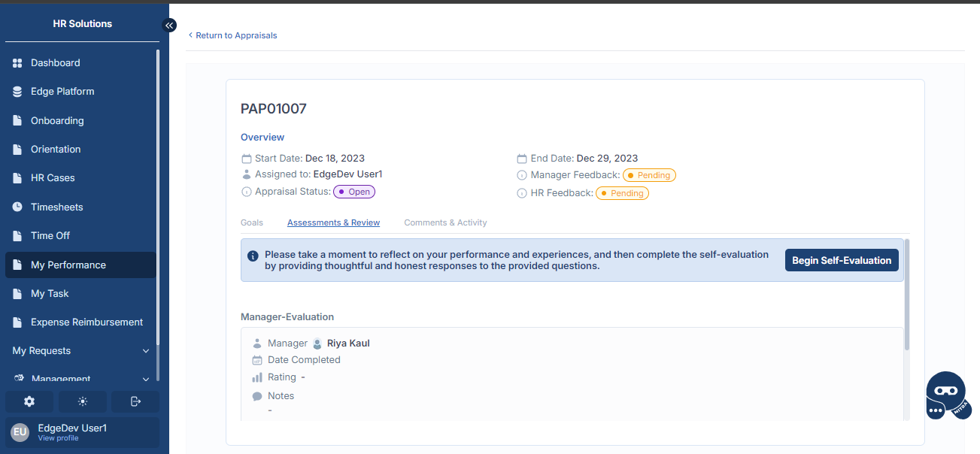Click the Notes speech bubble icon
This screenshot has height=454, width=980.
(257, 396)
